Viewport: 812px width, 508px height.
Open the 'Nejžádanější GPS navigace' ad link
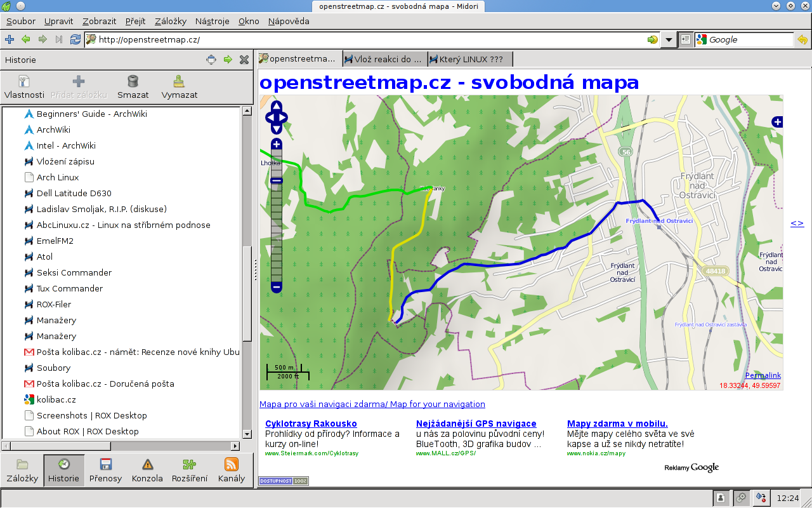click(x=476, y=424)
